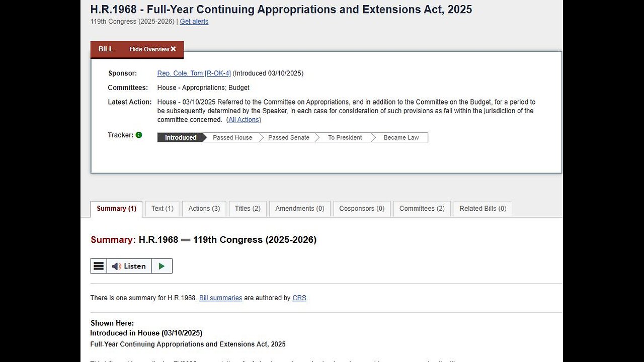Switch to the Committees (2) tab
The image size is (644, 362).
(x=422, y=209)
